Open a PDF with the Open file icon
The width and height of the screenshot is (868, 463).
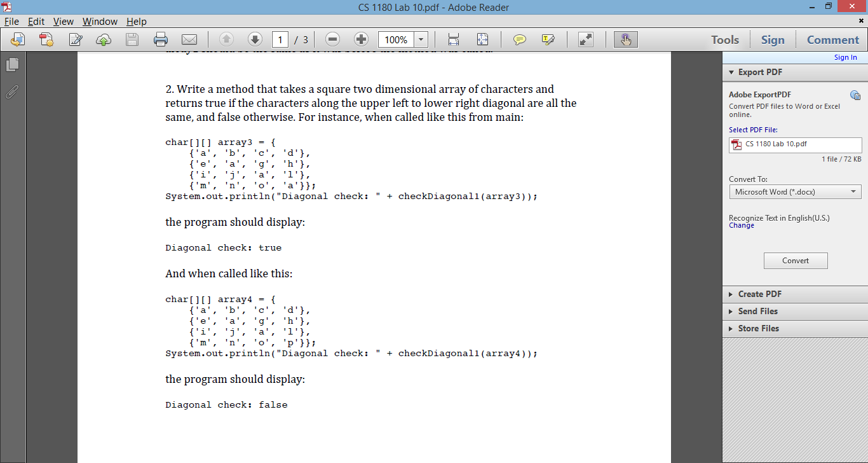pos(17,39)
